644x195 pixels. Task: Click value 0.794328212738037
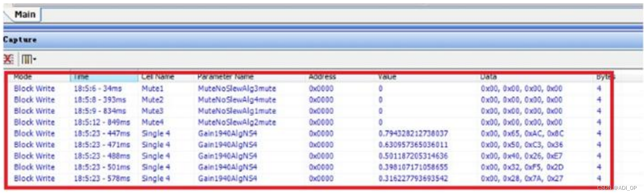point(413,133)
